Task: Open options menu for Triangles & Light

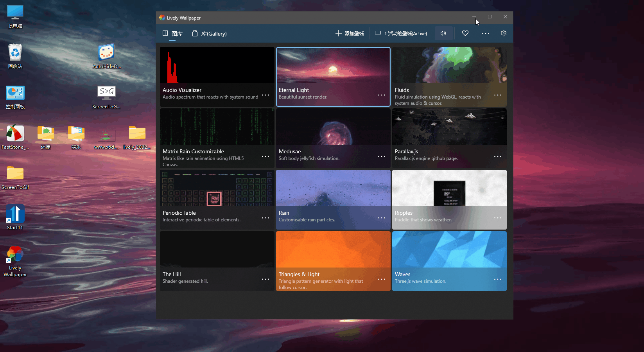Action: (382, 279)
